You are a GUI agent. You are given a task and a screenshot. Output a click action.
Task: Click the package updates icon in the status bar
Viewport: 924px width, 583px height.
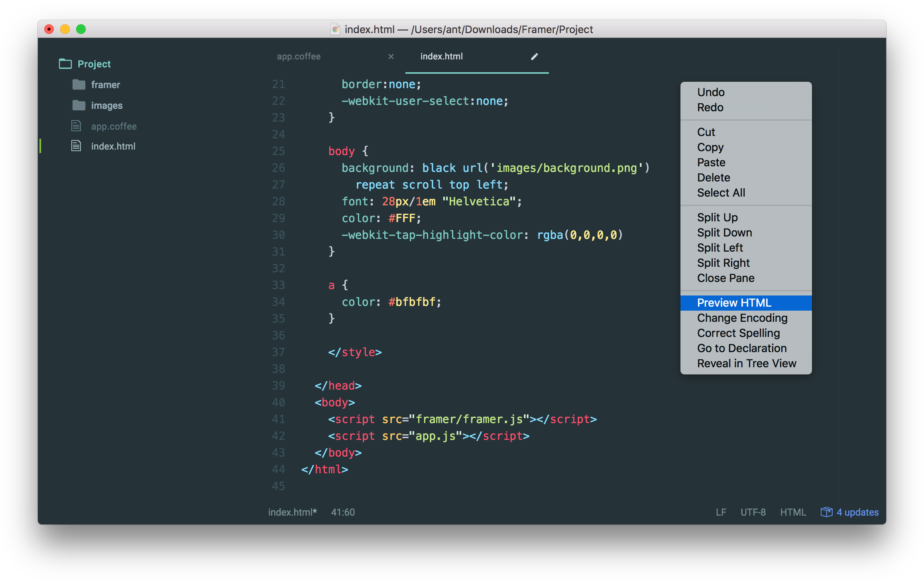[826, 512]
